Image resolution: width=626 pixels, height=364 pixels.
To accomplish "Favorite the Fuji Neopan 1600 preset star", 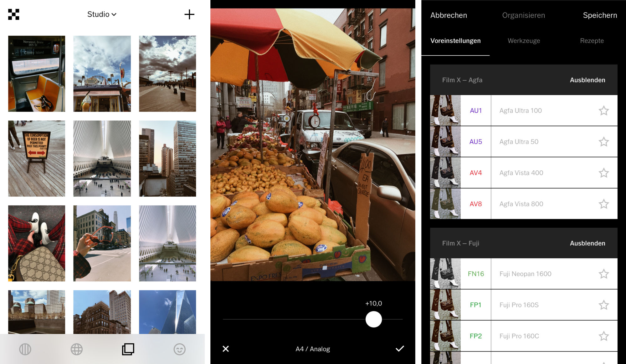I will [x=604, y=274].
